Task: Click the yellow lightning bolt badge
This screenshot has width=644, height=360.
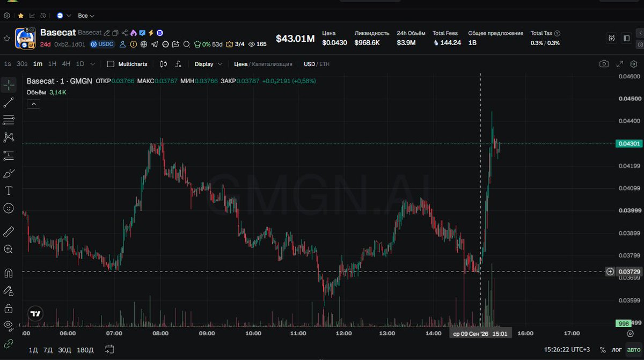Action: pos(151,33)
